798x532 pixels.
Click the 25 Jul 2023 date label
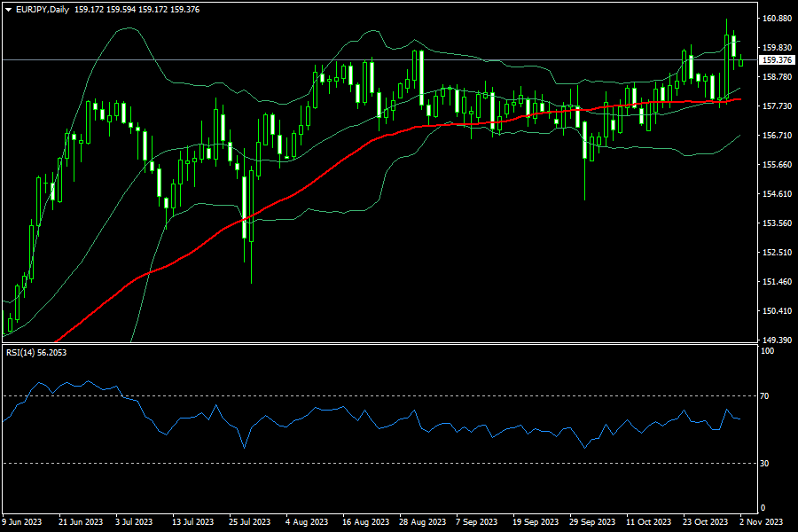(249, 522)
